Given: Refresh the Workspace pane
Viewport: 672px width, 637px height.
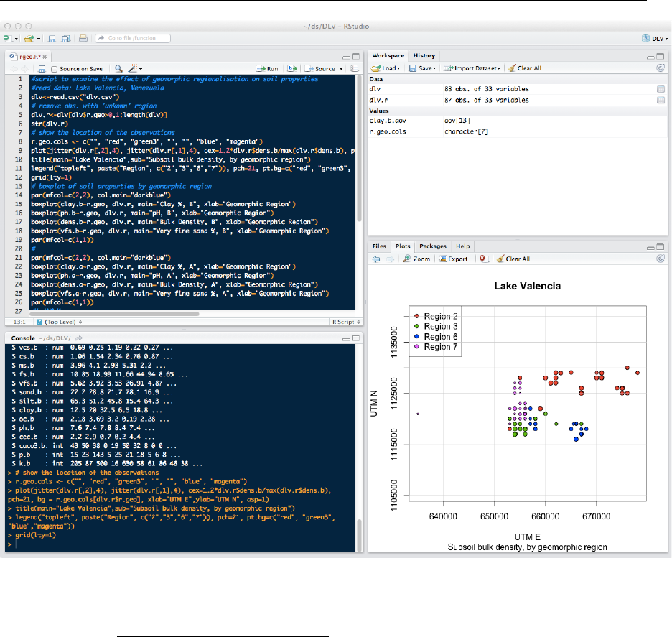Looking at the screenshot, I should coord(660,68).
